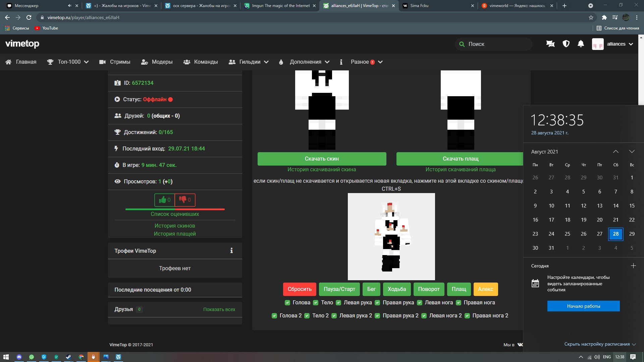This screenshot has height=362, width=644.
Task: Click the Трофеи VimeTop info icon
Action: 231,251
